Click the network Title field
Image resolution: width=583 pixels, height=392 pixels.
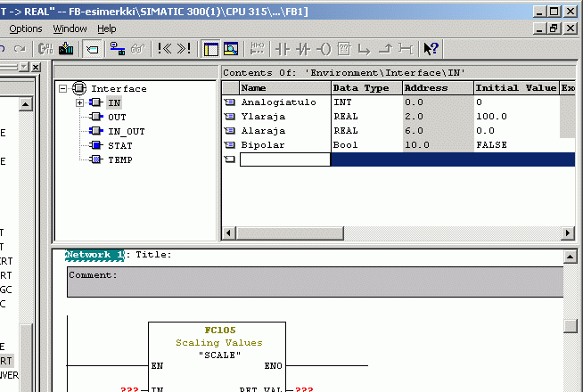[x=153, y=255]
